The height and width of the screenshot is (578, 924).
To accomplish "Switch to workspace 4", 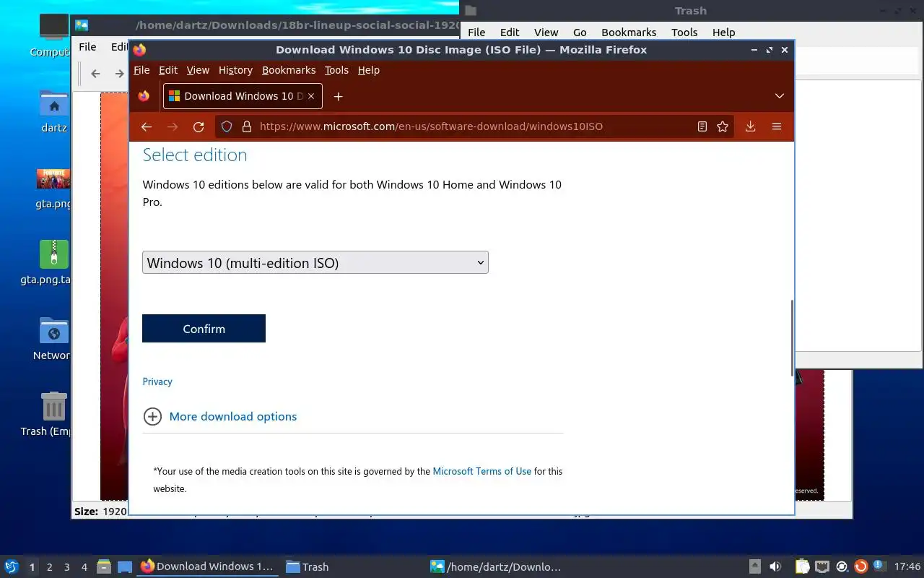I will 84,567.
